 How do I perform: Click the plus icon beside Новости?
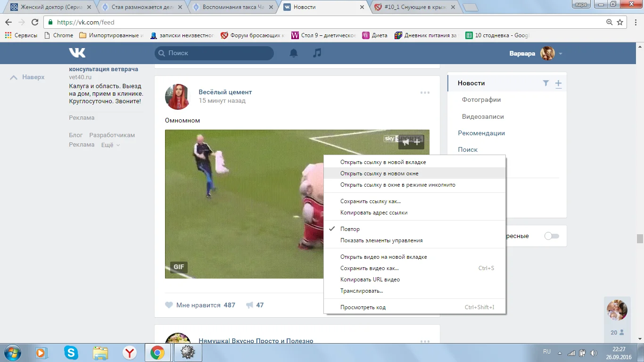558,83
